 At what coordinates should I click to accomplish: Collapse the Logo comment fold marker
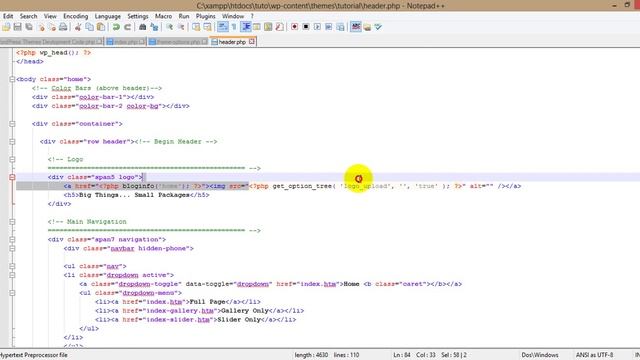click(12, 159)
